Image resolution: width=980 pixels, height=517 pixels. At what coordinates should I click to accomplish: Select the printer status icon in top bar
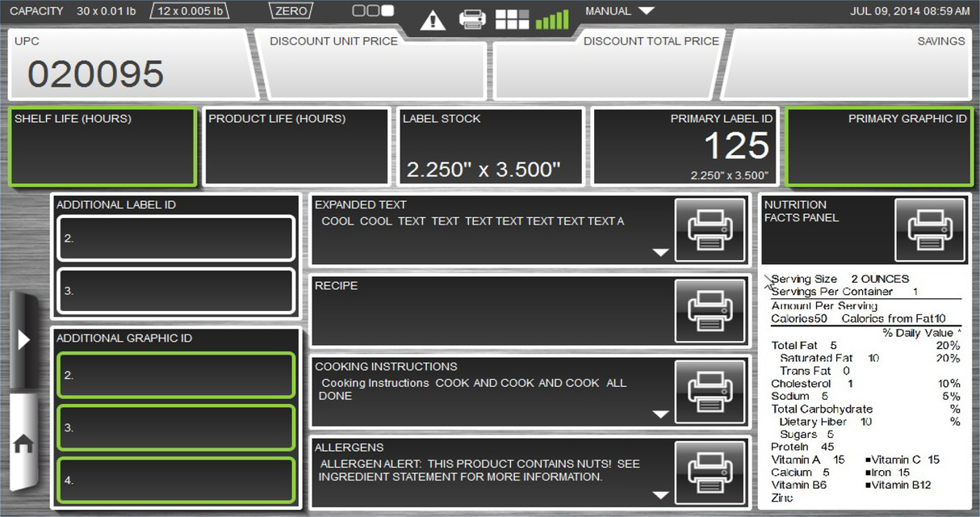pyautogui.click(x=473, y=18)
